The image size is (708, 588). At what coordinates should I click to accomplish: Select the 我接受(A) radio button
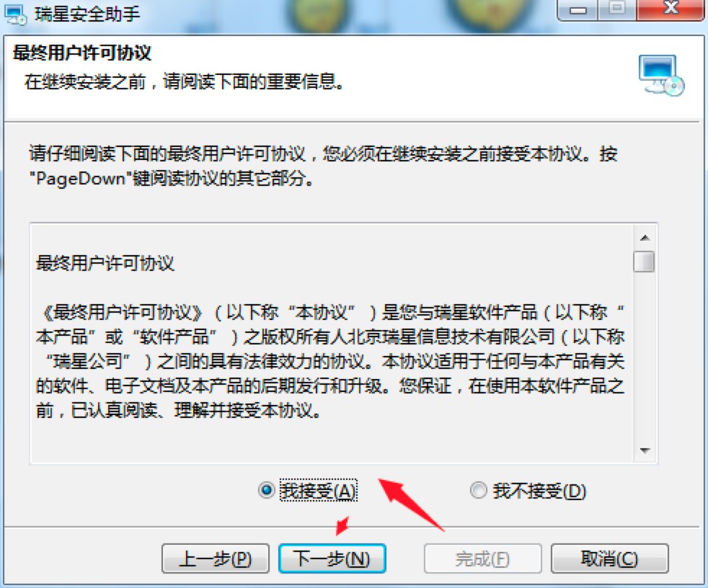267,490
